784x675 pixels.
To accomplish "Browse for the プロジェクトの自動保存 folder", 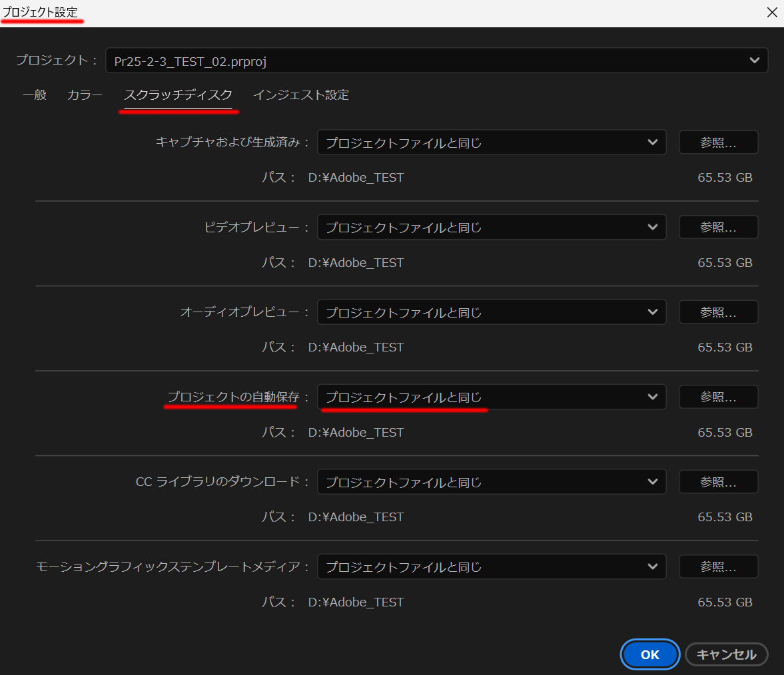I will click(x=718, y=397).
